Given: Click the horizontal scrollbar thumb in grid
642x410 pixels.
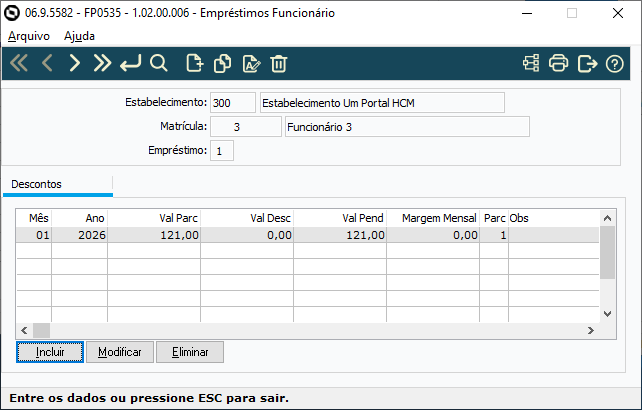Looking at the screenshot, I should click(41, 331).
